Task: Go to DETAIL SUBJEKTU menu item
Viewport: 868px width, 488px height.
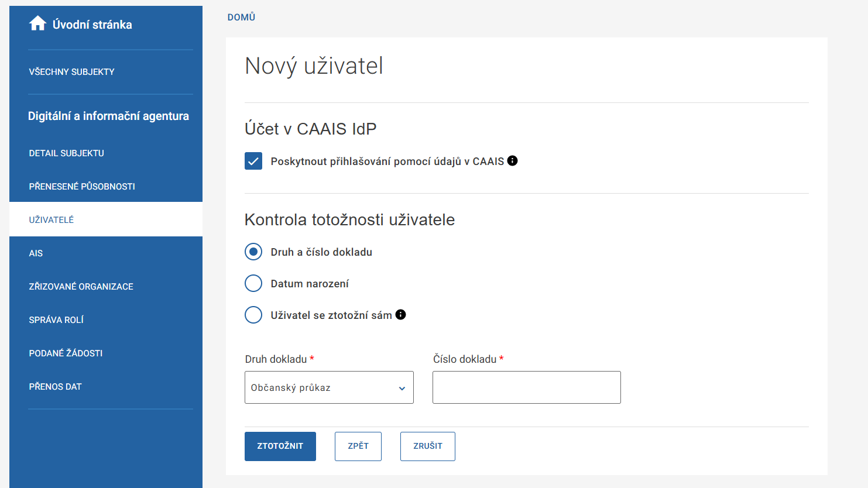Action: point(67,153)
